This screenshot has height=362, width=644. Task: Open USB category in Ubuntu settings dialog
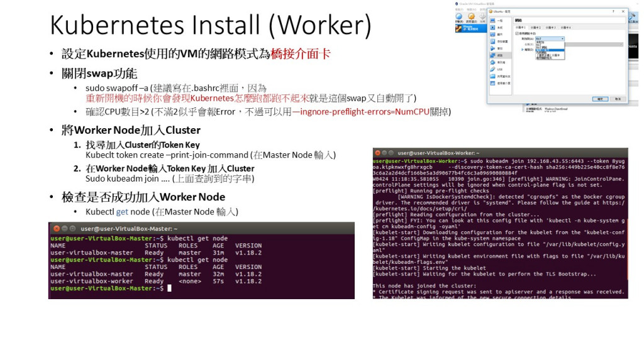(500, 69)
